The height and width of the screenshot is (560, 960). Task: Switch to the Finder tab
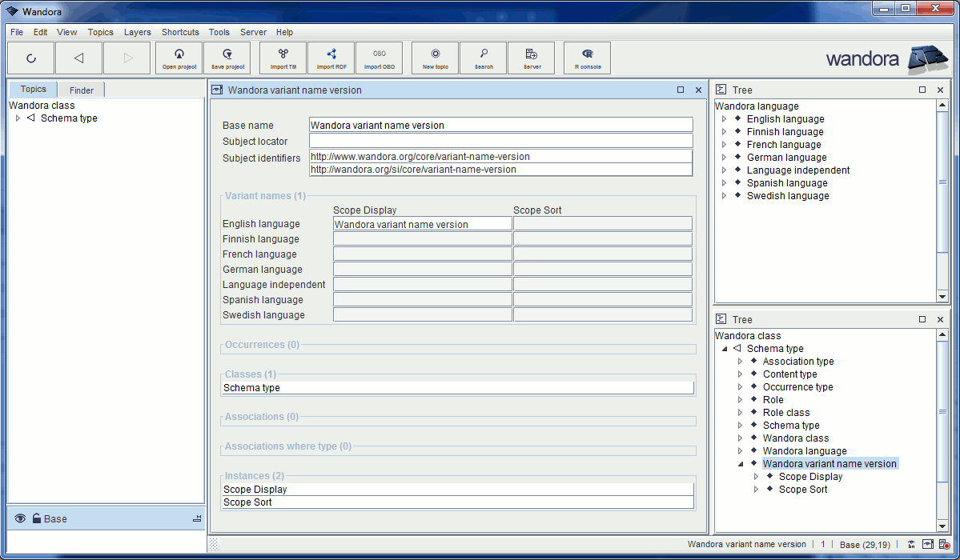[x=80, y=89]
